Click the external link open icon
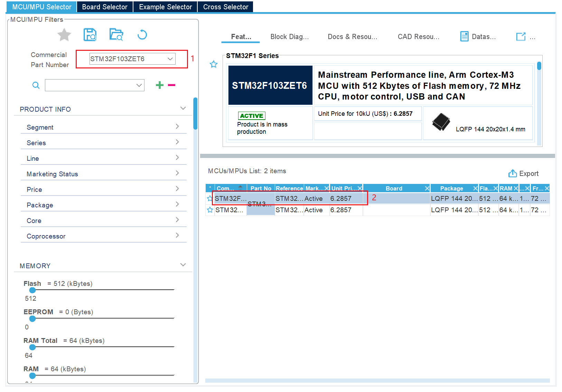The width and height of the screenshot is (562, 392). point(521,37)
